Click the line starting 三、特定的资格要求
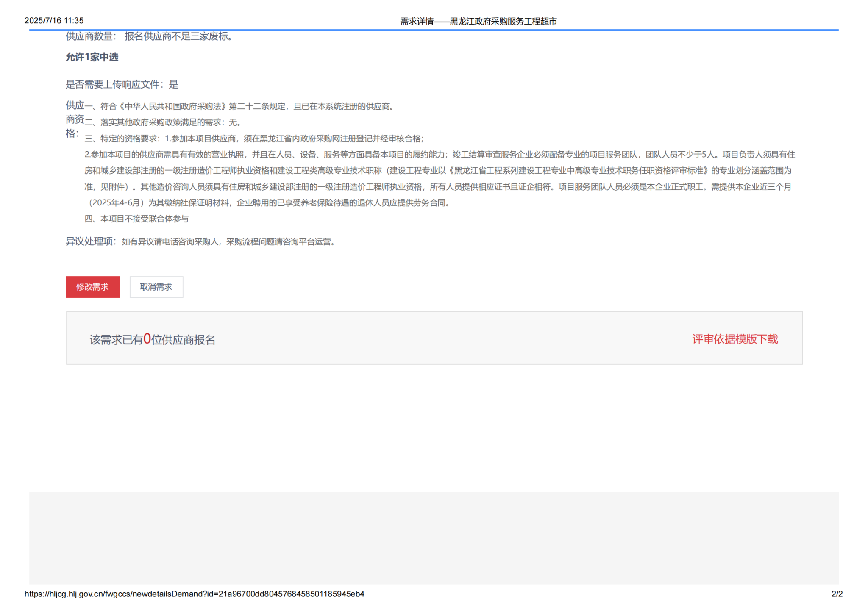Viewport: 868px width, 613px height. coord(254,139)
